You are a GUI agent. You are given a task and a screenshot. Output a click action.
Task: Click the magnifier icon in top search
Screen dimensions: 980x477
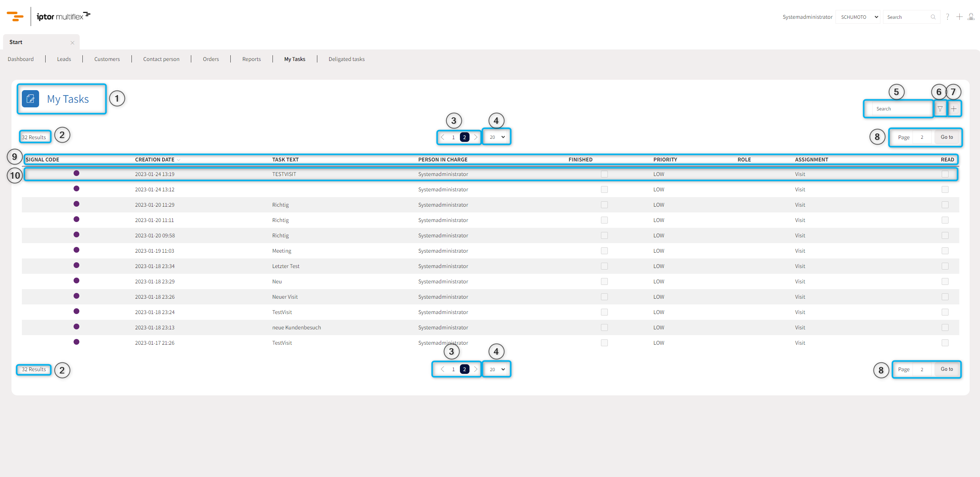(x=933, y=17)
